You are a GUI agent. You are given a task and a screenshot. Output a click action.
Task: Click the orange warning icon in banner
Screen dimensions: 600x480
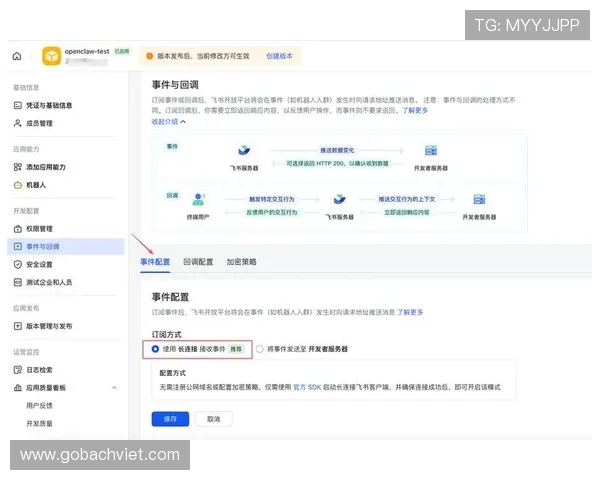coord(150,56)
